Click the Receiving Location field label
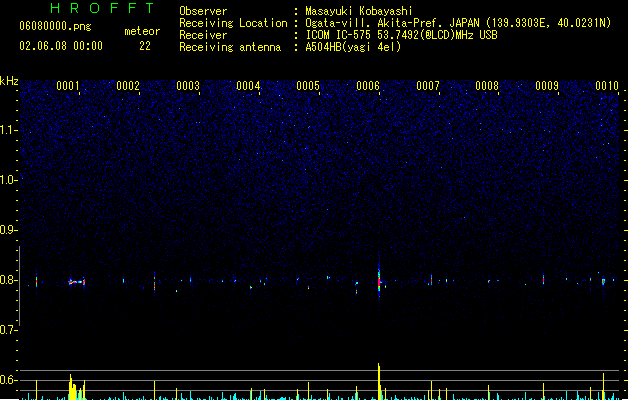Screen dimensions: 629x400 tap(233, 23)
